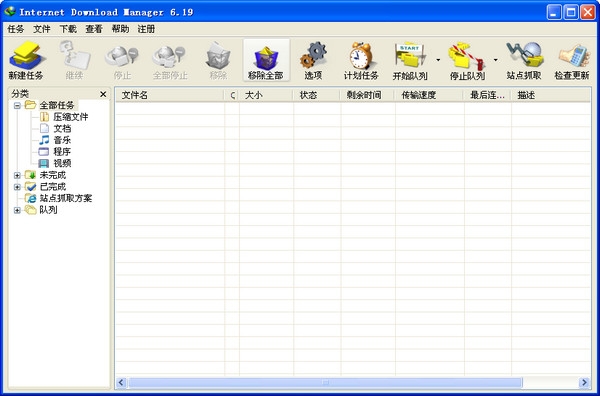Click the 停止队列 (stop queue) icon
Screen dimensions: 600x396
point(467,60)
